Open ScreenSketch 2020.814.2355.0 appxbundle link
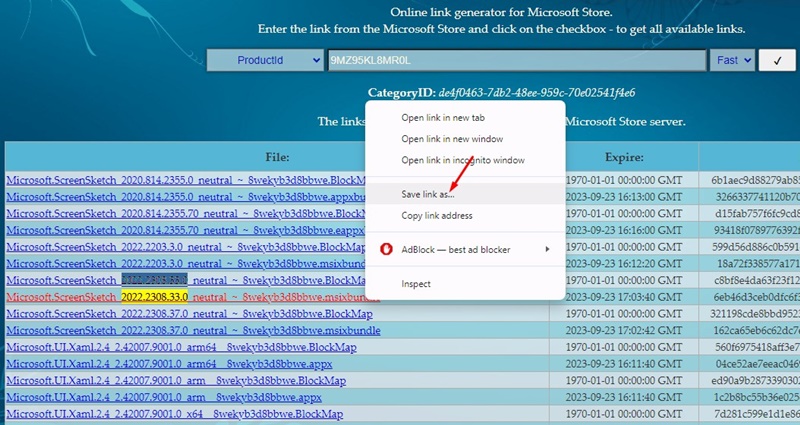 point(186,197)
